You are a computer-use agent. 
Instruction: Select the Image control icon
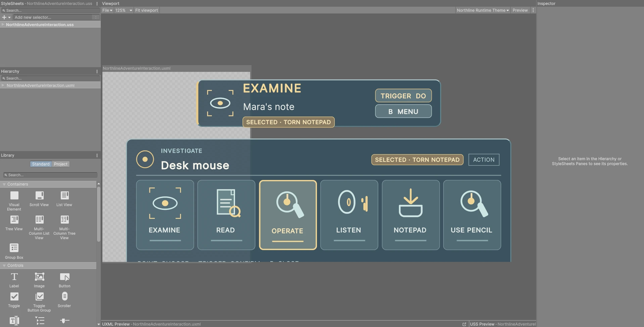point(39,277)
